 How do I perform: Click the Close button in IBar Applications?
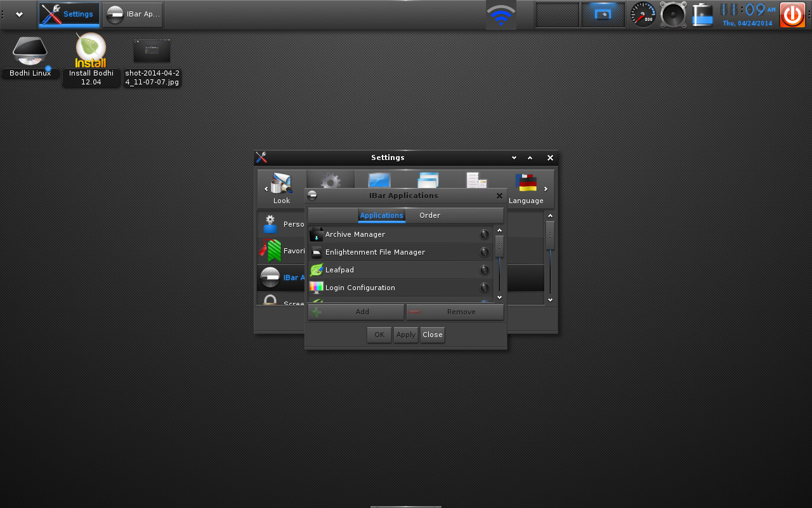(433, 335)
